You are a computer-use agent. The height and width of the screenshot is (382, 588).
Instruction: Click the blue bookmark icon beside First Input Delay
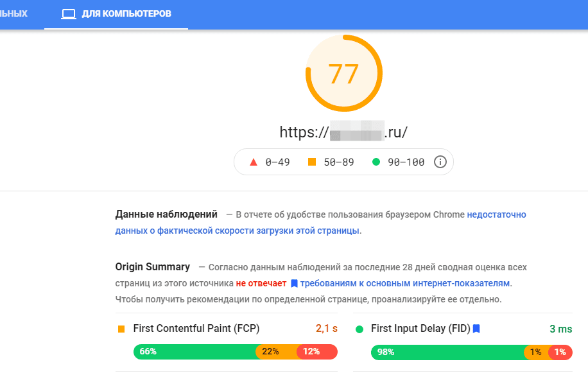coord(476,329)
